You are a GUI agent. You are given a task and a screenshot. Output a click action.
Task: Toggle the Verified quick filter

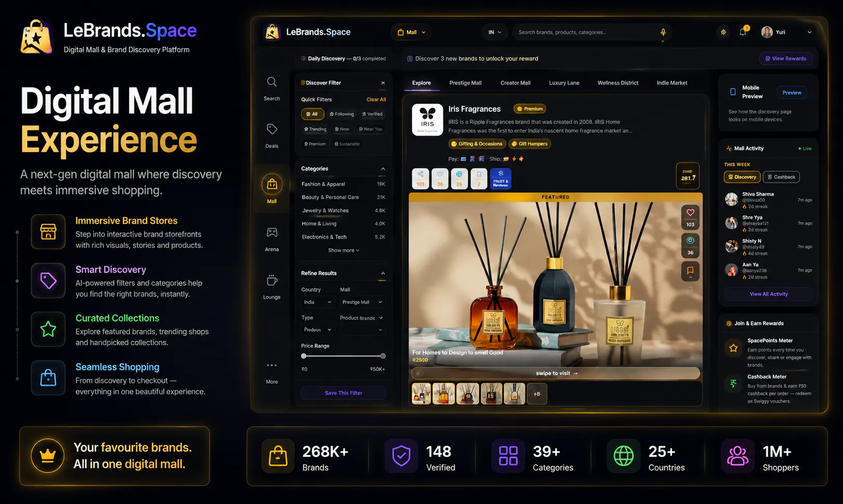click(372, 114)
